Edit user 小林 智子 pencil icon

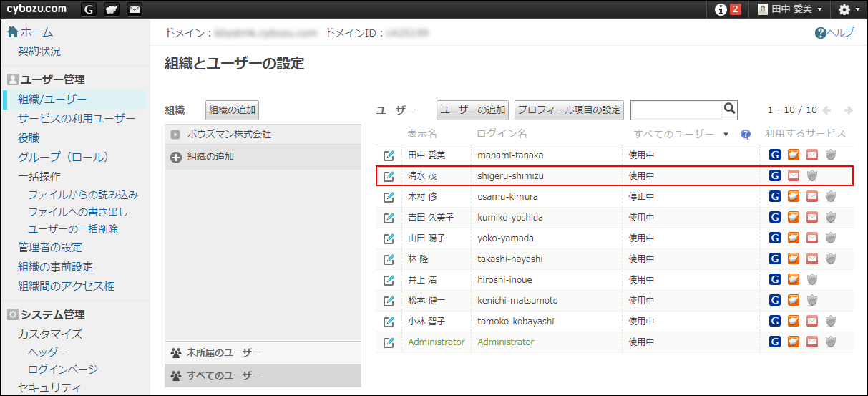click(x=389, y=322)
